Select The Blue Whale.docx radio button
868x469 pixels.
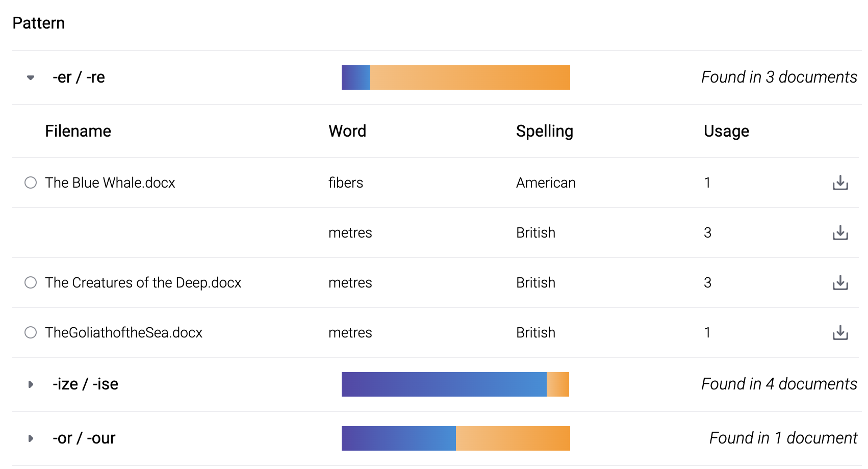[x=31, y=183]
